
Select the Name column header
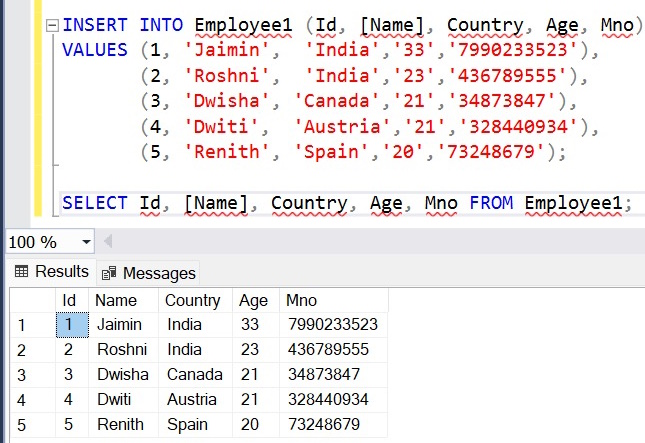point(115,300)
